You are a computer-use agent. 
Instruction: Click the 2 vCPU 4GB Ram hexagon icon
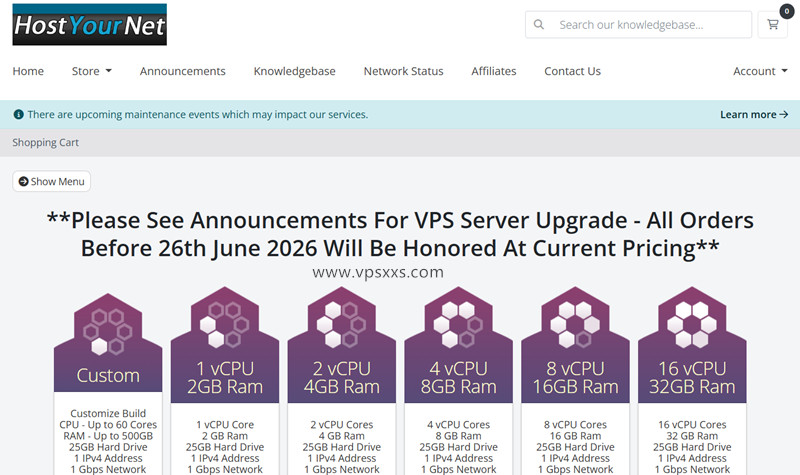pos(342,325)
